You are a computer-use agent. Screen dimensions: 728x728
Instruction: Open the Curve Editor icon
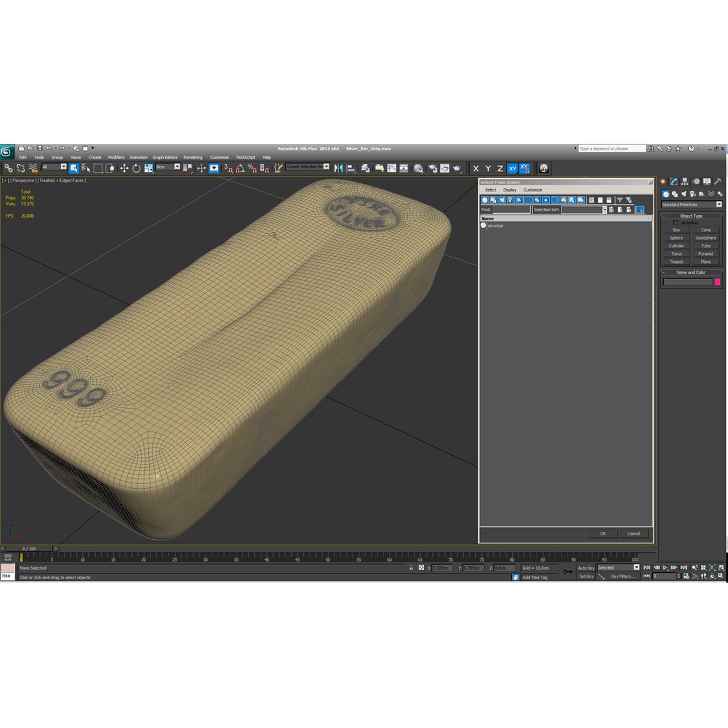[392, 168]
